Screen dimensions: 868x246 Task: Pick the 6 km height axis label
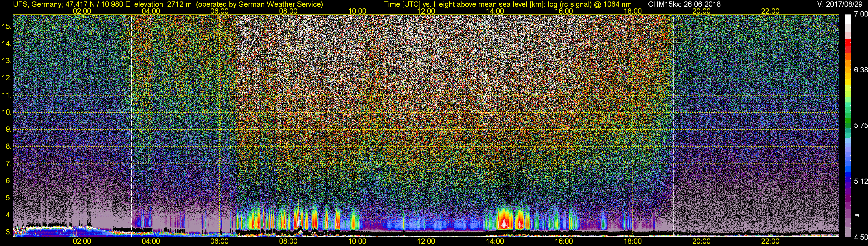pyautogui.click(x=8, y=181)
